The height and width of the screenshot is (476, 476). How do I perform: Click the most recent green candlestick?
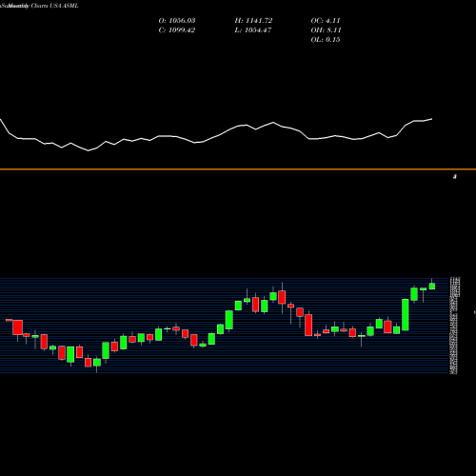432,286
